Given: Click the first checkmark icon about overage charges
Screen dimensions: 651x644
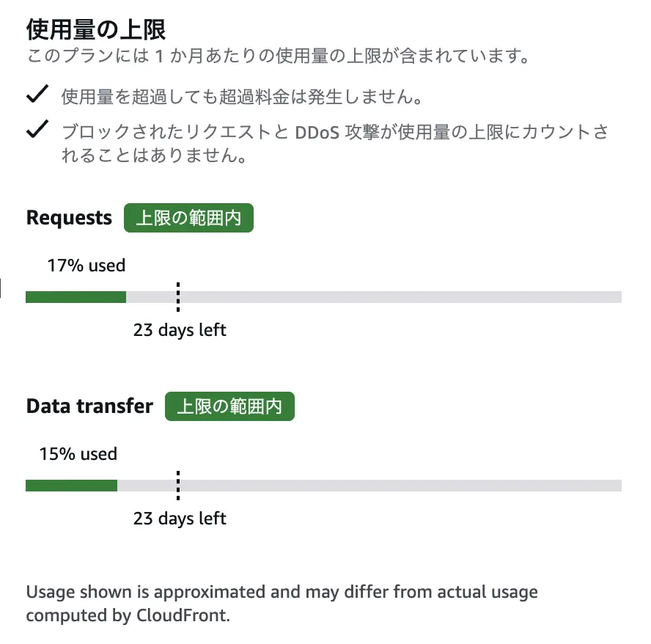Looking at the screenshot, I should [37, 95].
